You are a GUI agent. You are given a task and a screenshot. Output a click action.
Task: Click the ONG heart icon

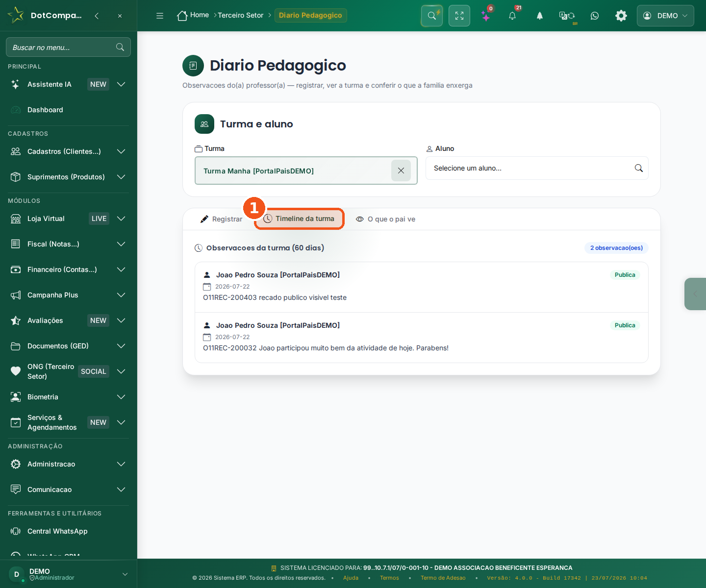pyautogui.click(x=16, y=371)
